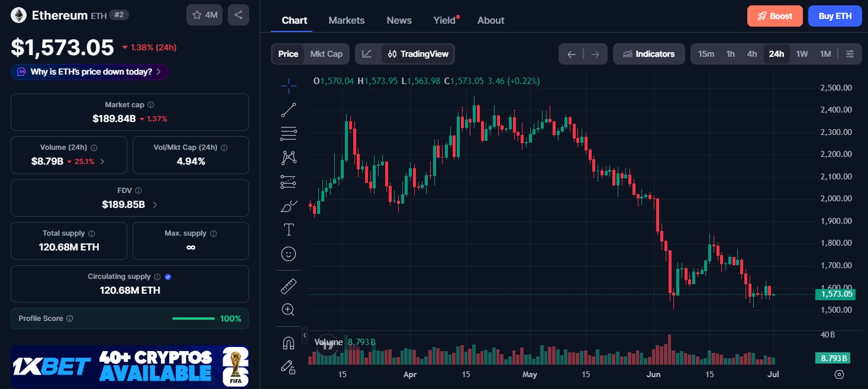Click the volume label 8.793 B on axis
Image resolution: width=868 pixels, height=389 pixels.
[x=833, y=358]
